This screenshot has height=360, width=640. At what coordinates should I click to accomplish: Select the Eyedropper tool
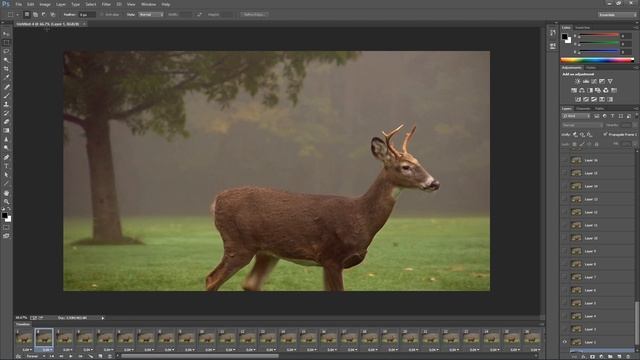point(6,78)
